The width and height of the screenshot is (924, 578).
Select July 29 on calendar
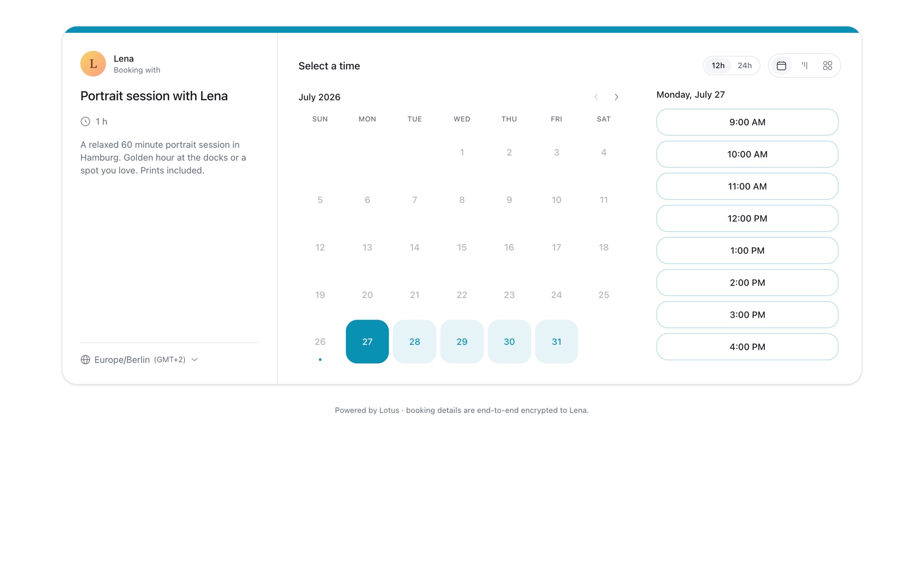coord(461,342)
